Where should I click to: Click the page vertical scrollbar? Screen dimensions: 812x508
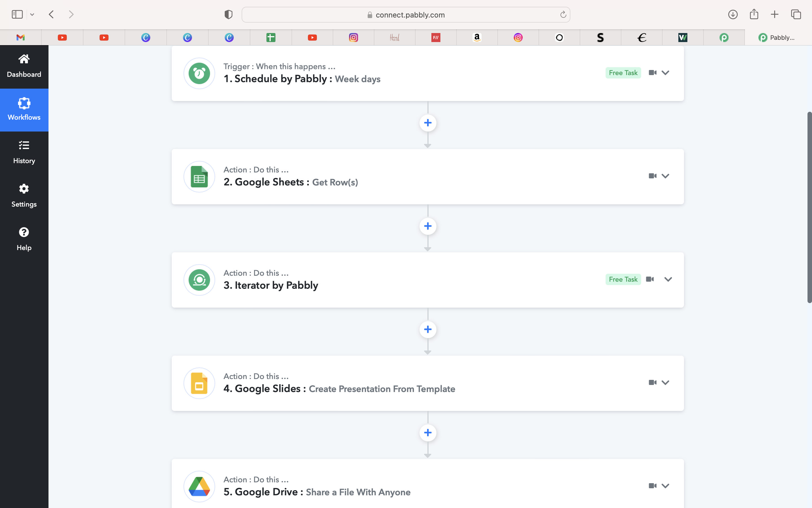809,207
